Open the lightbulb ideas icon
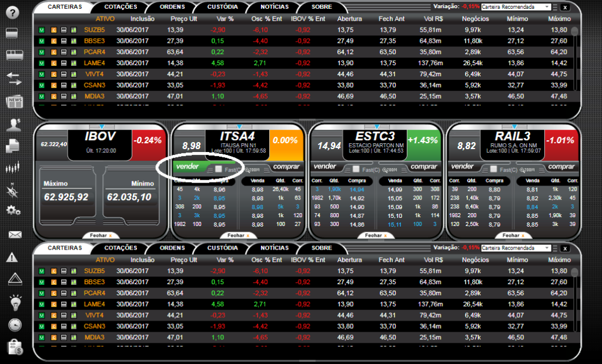 click(14, 302)
